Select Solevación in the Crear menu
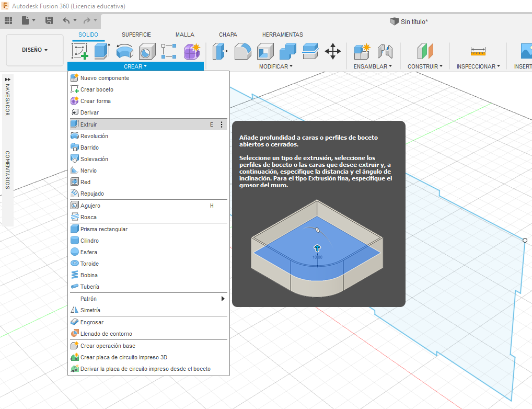The image size is (532, 409). coord(148,160)
